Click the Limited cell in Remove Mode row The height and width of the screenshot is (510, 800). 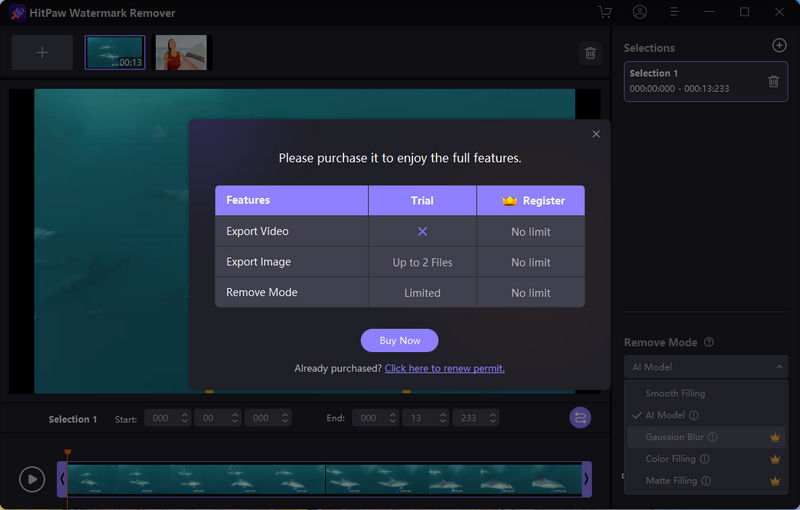[422, 293]
